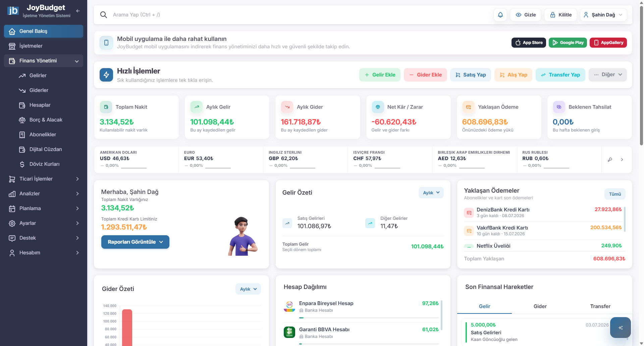Download from AppGallery button
Screen dimensions: 644x346
[608, 43]
